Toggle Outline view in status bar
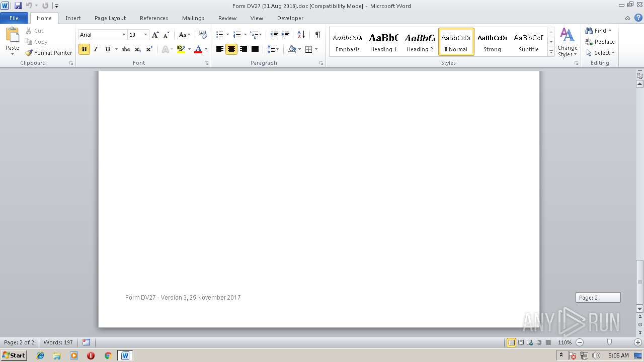The image size is (644, 362). (539, 342)
